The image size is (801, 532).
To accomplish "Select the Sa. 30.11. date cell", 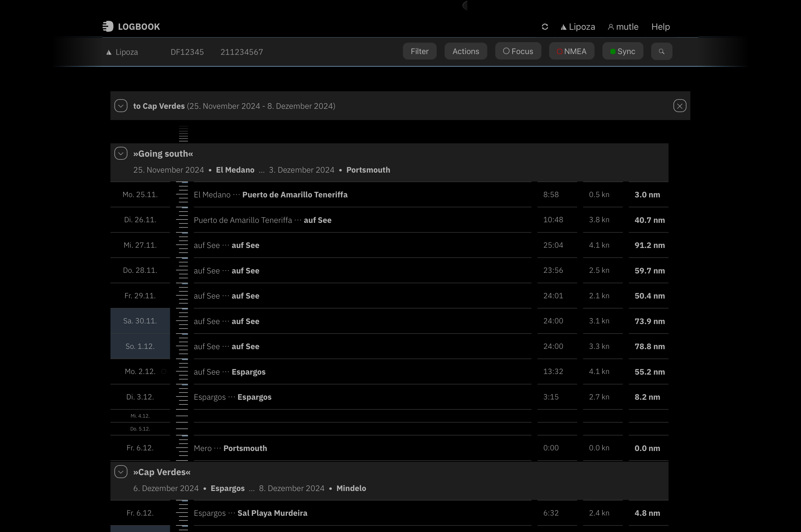I will click(x=140, y=321).
